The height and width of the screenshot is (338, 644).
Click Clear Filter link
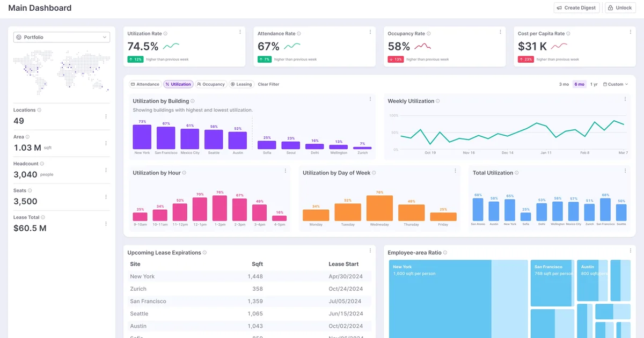pyautogui.click(x=268, y=84)
